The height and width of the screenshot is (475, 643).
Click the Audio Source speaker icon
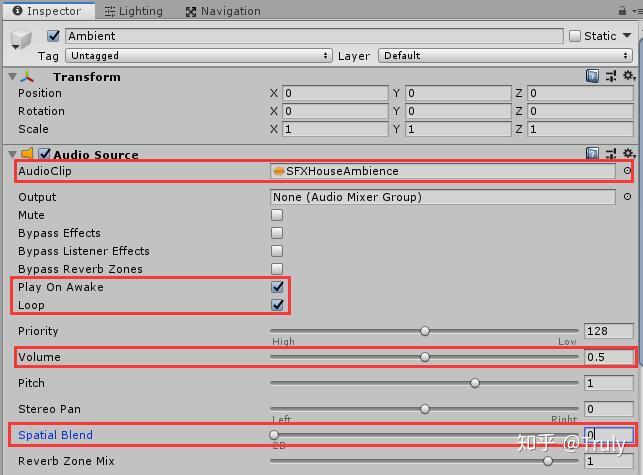click(x=27, y=154)
